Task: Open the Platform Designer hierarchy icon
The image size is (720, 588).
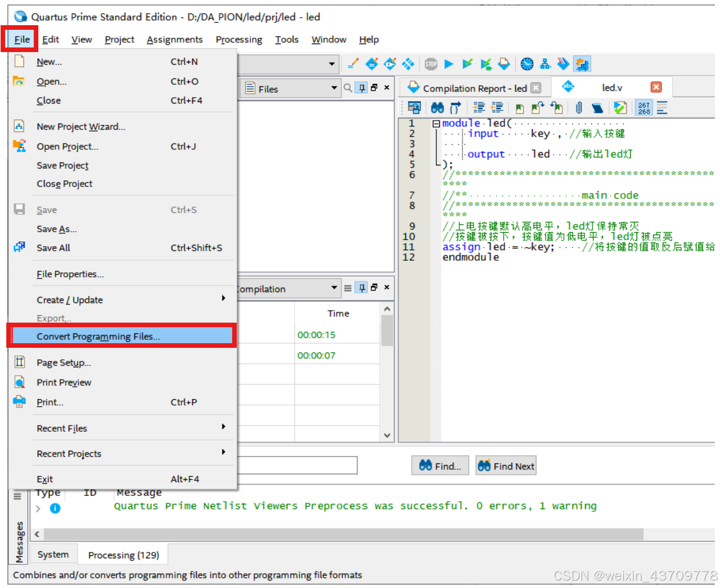Action: 545,64
